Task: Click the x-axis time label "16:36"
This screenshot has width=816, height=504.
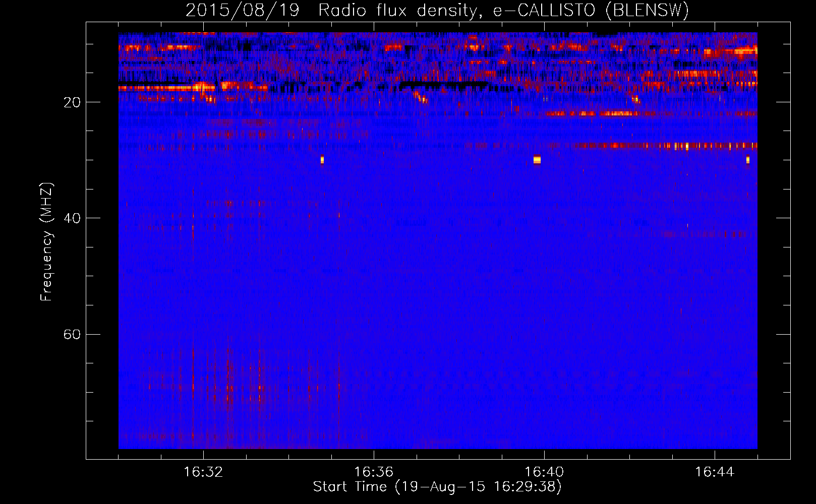Action: pyautogui.click(x=374, y=472)
